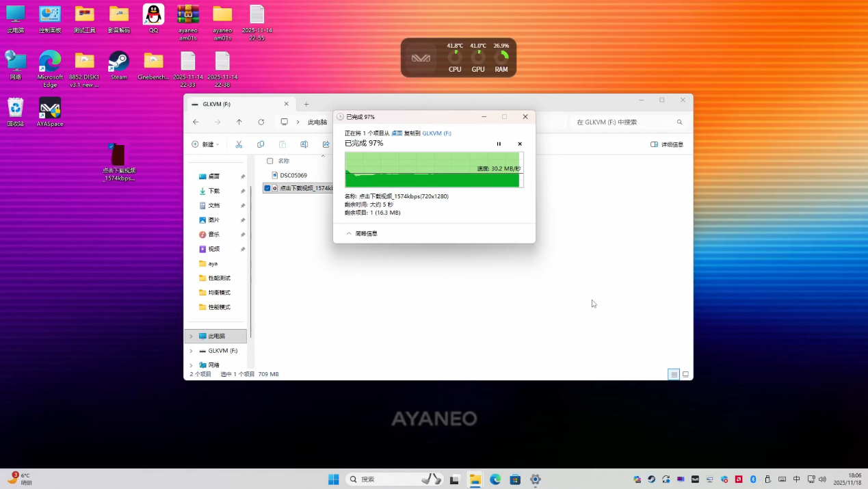Viewport: 868px width, 489px height.
Task: Click the Rename icon in Explorer toolbar
Action: tap(304, 144)
